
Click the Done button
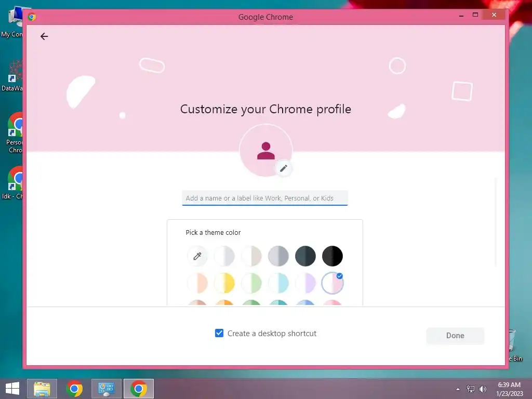coord(455,336)
